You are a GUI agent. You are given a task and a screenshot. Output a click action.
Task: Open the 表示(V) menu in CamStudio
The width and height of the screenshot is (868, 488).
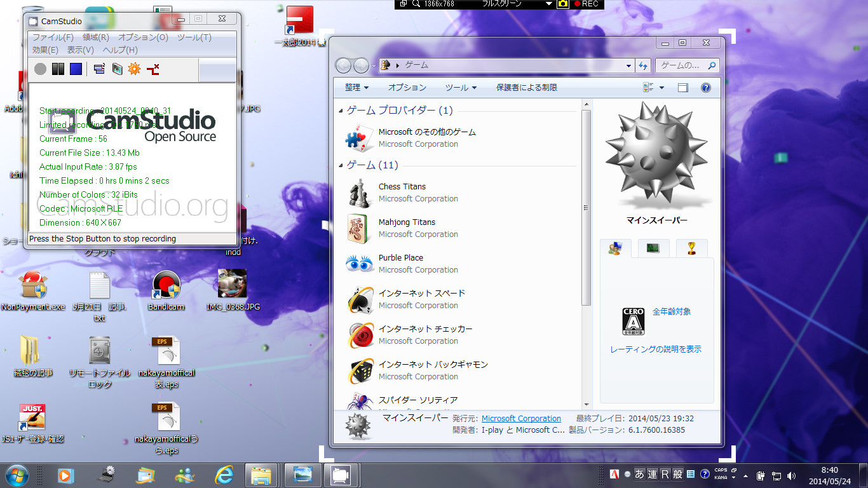(80, 50)
